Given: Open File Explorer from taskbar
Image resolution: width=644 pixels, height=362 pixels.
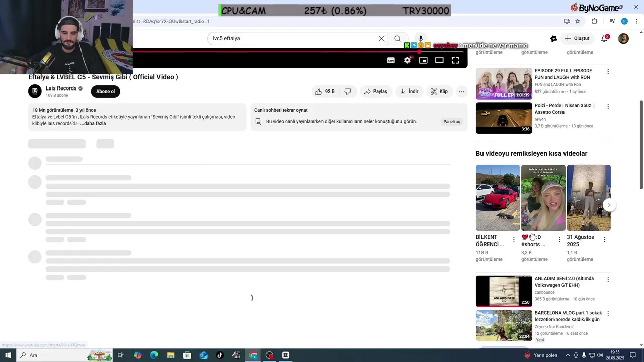Looking at the screenshot, I should tap(171, 355).
